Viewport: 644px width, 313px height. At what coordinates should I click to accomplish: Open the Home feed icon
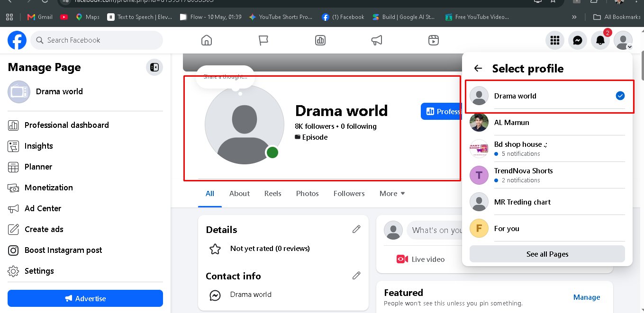point(207,40)
